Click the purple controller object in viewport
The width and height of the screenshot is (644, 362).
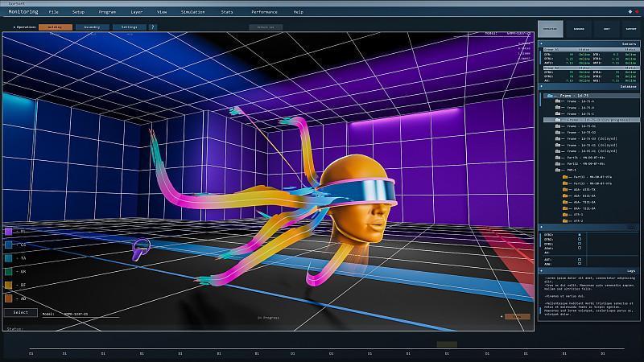[x=141, y=249]
